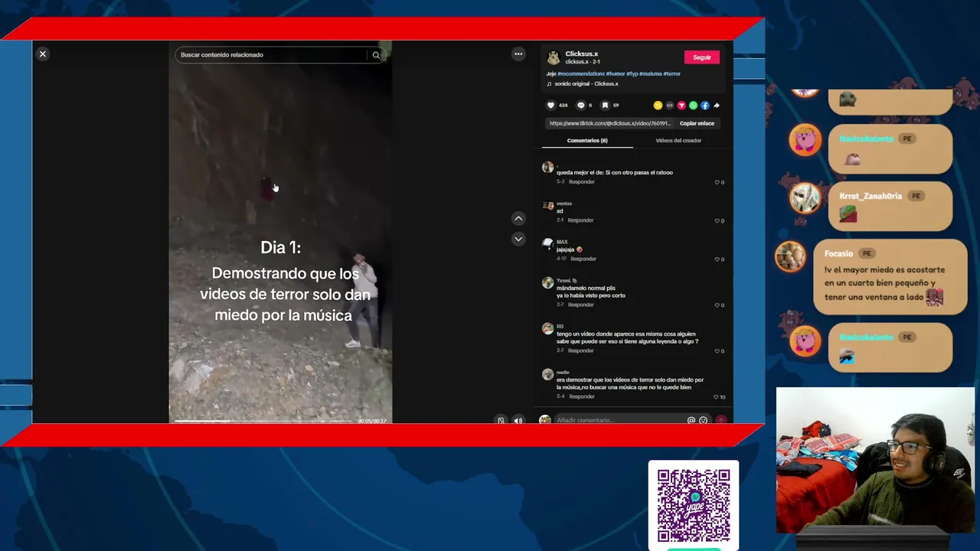Copy link with 'Copiar enlace' button
Image resolution: width=980 pixels, height=551 pixels.
point(697,123)
